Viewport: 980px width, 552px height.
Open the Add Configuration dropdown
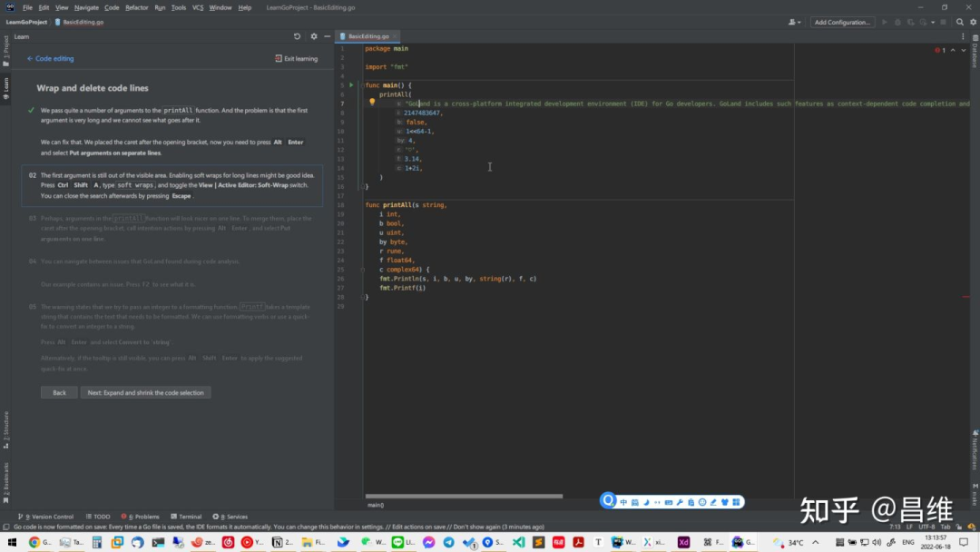pyautogui.click(x=842, y=22)
